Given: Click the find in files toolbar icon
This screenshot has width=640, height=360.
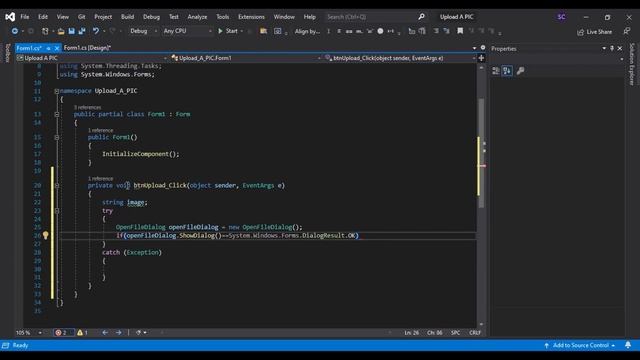Looking at the screenshot, I should click(263, 31).
